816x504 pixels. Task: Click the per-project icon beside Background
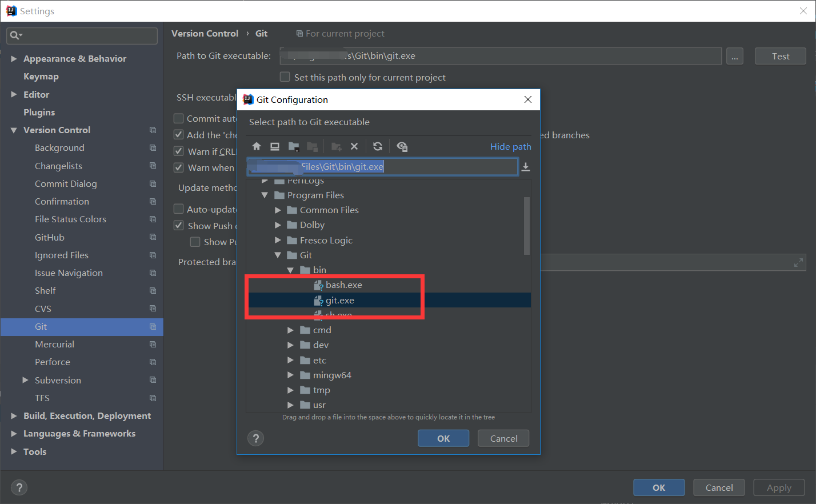153,147
